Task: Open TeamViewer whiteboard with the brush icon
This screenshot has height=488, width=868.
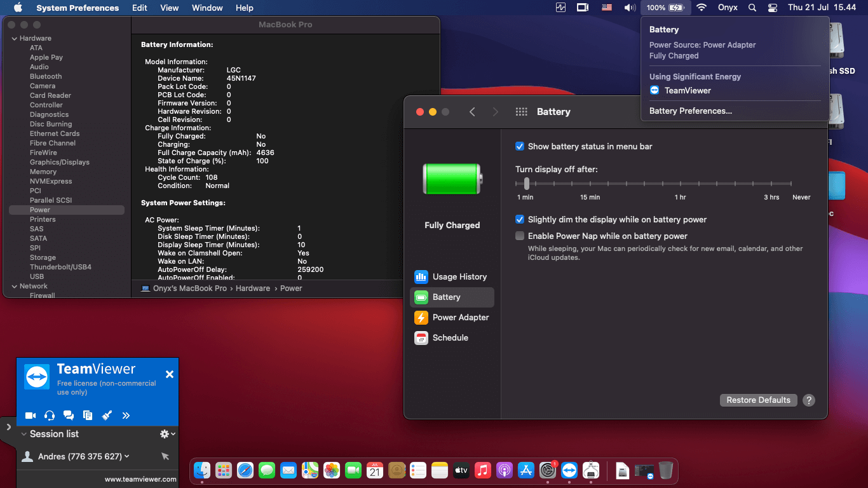Action: coord(107,415)
